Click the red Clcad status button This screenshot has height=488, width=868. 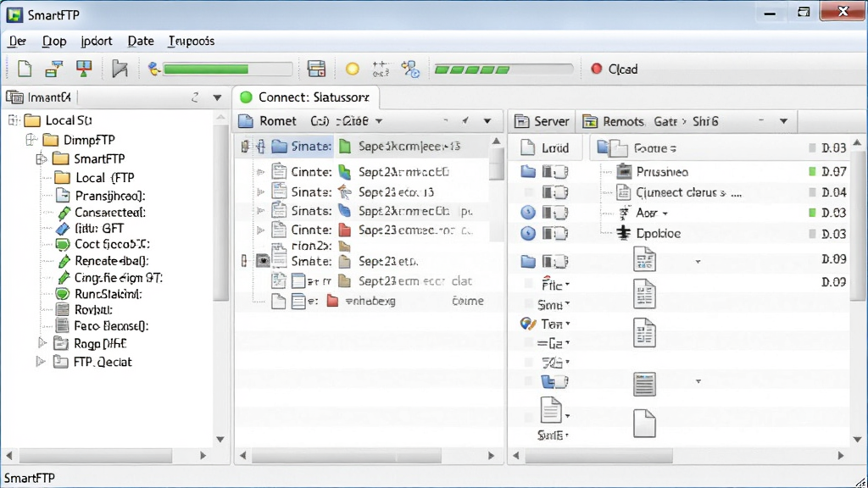[x=615, y=69]
